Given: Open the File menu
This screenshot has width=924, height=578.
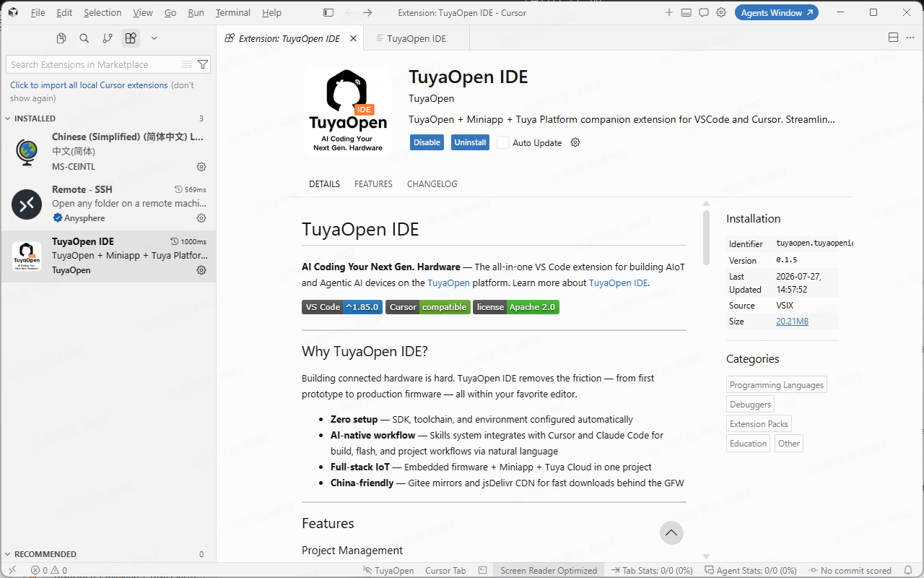Looking at the screenshot, I should [38, 12].
